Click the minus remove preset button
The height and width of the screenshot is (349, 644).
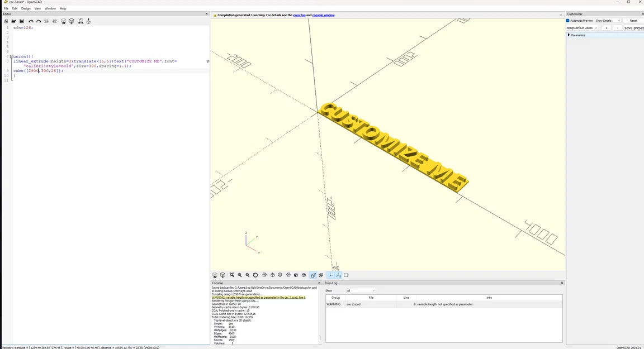point(617,28)
